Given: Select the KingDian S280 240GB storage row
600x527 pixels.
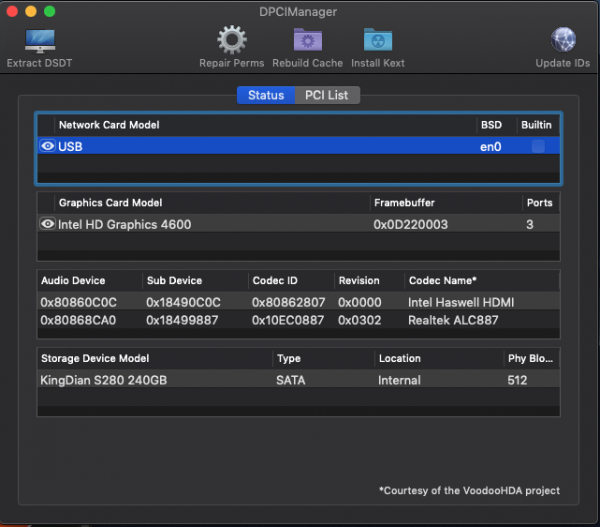Looking at the screenshot, I should (x=298, y=380).
